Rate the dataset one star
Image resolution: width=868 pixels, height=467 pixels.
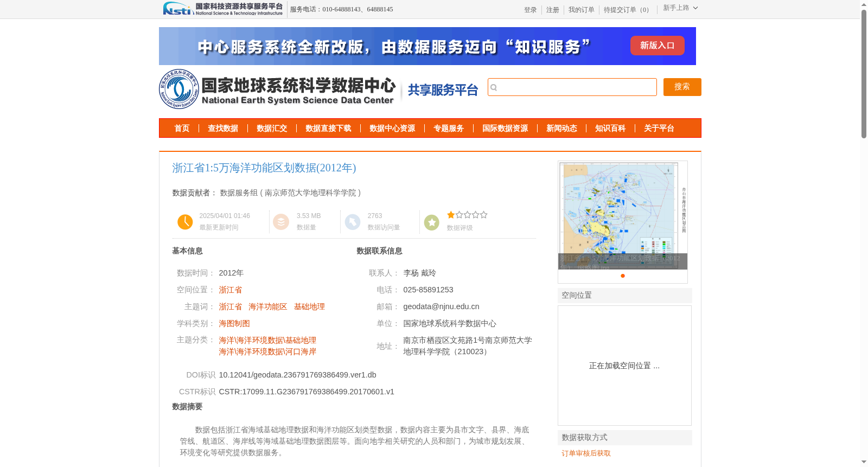(x=451, y=215)
